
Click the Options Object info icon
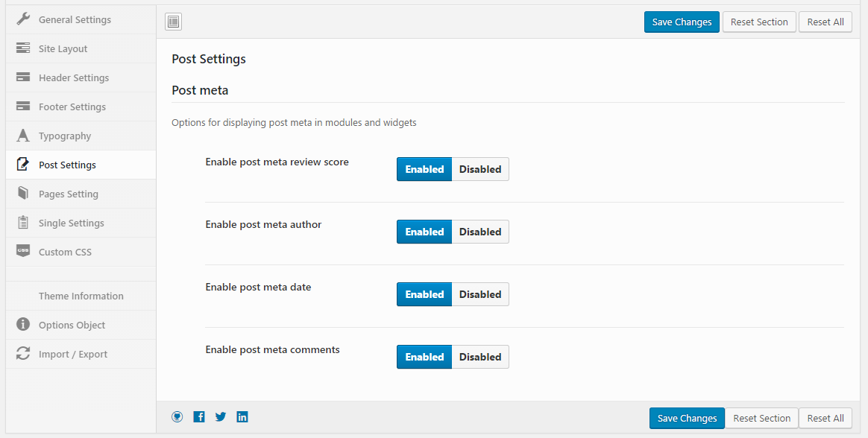tap(23, 325)
